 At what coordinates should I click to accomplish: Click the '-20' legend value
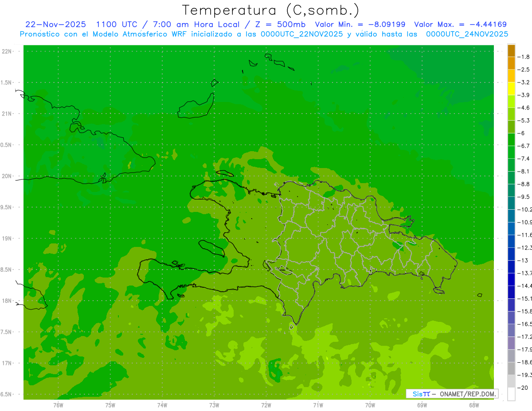(523, 388)
